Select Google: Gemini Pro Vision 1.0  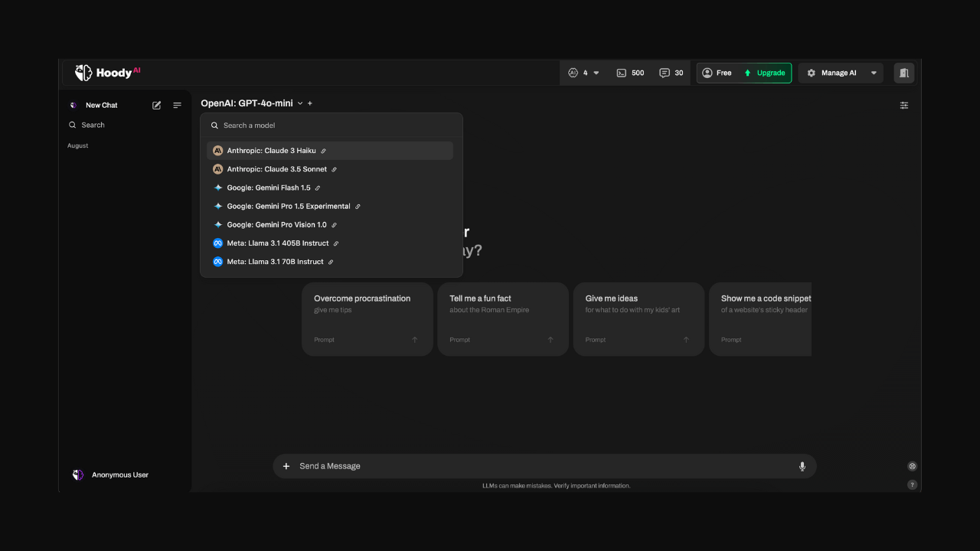pyautogui.click(x=330, y=225)
